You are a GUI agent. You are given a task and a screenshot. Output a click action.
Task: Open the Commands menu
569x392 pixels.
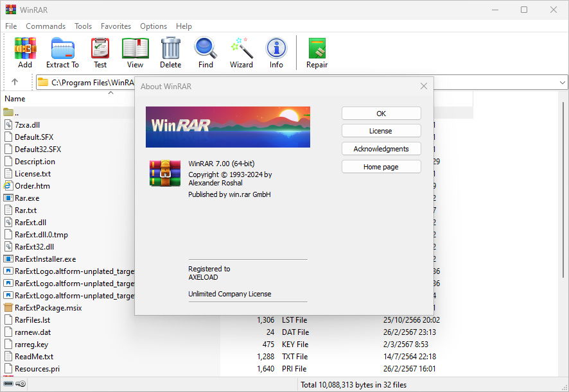pyautogui.click(x=46, y=26)
